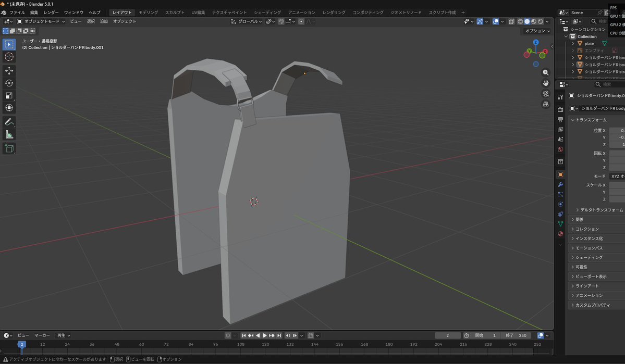Toggle viewport overlays display

(495, 21)
